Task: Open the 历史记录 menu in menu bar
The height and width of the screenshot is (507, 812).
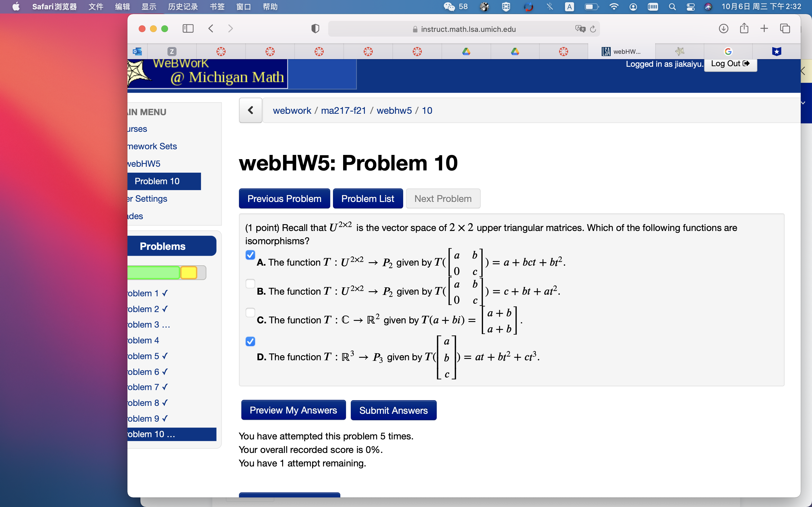Action: (x=183, y=7)
